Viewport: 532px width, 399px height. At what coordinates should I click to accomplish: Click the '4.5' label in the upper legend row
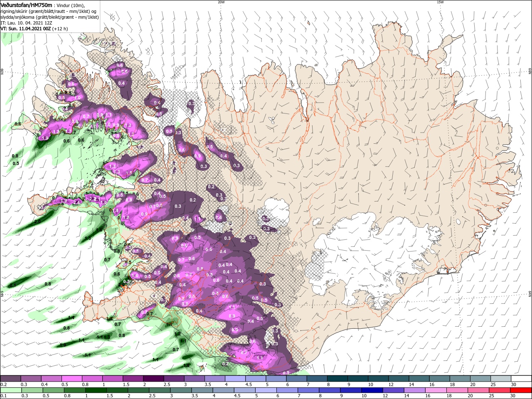[x=248, y=384]
